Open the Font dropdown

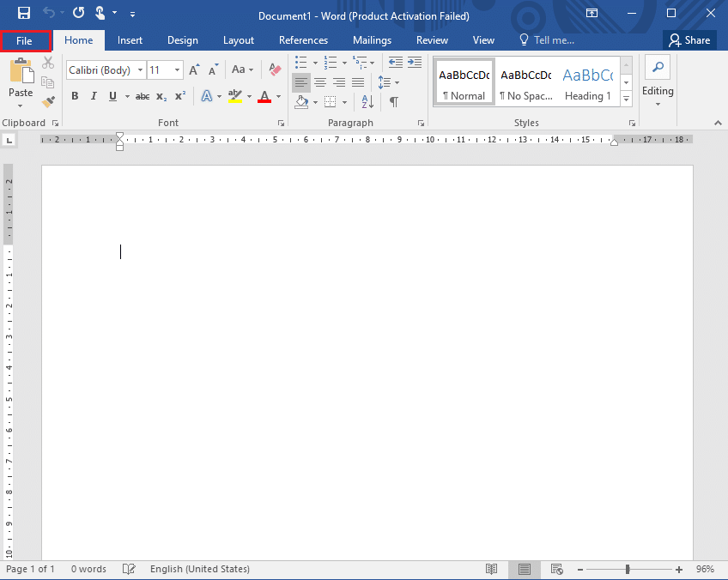coord(140,69)
